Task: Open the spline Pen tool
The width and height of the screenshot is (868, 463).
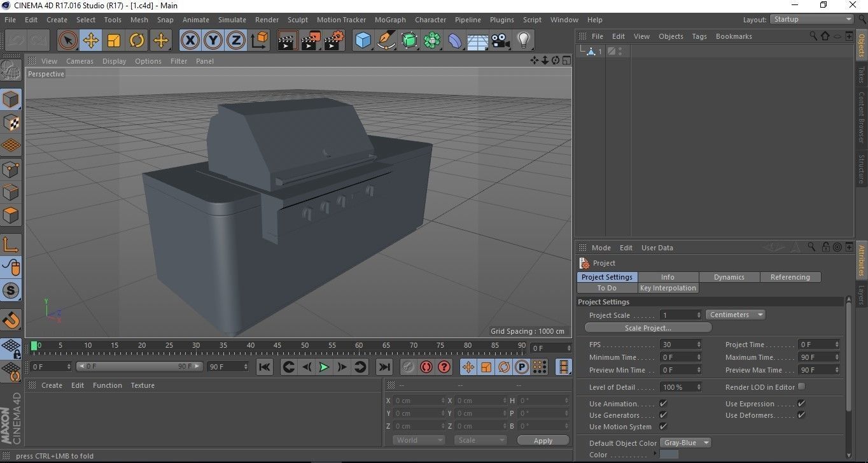Action: [386, 41]
